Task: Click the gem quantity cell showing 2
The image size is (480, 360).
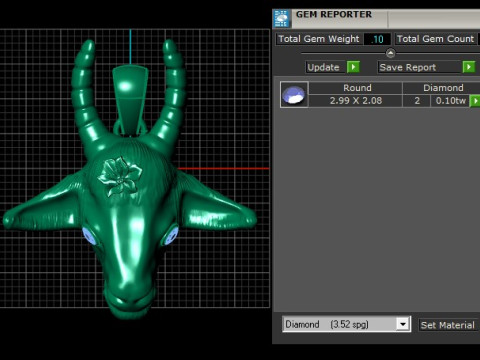Action: 417,101
